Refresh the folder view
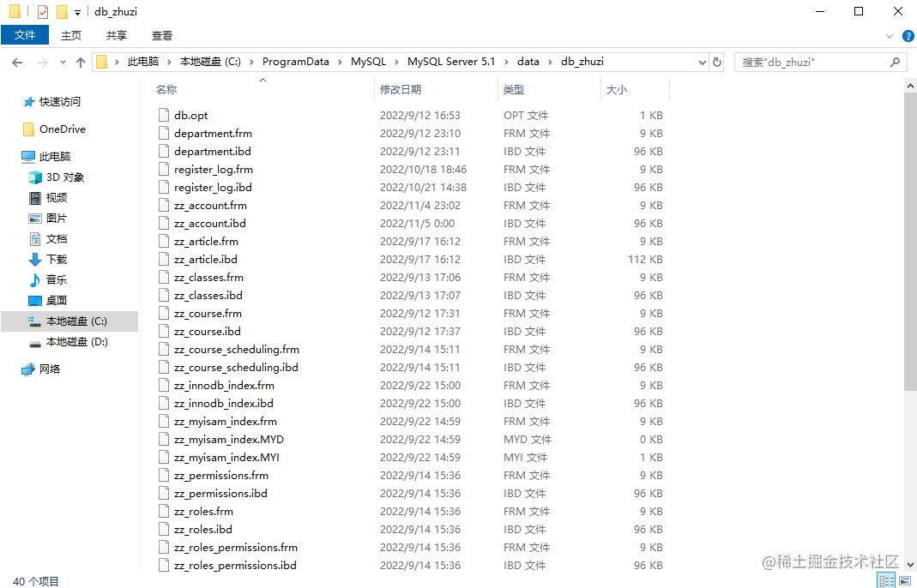 pos(717,62)
